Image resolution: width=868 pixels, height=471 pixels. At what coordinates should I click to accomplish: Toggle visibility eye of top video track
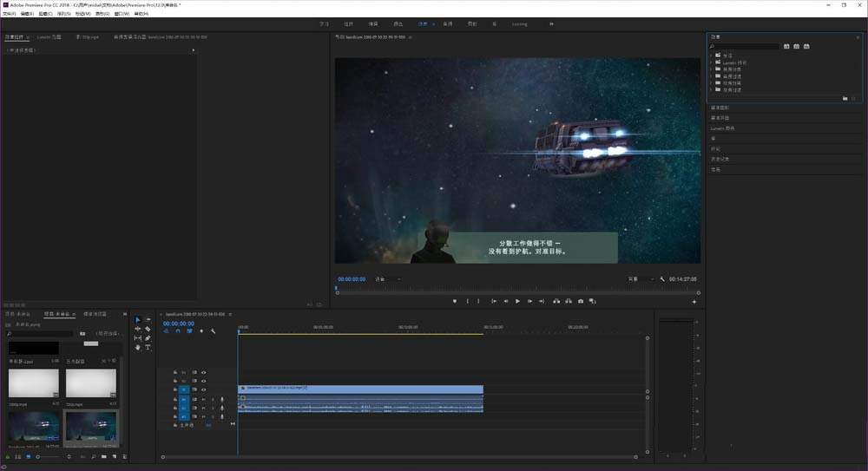click(x=203, y=372)
